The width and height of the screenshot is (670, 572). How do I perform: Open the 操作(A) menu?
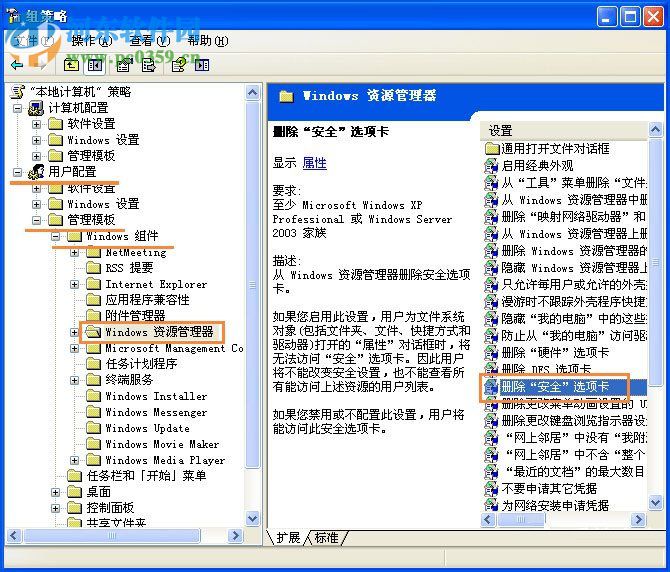pos(92,41)
